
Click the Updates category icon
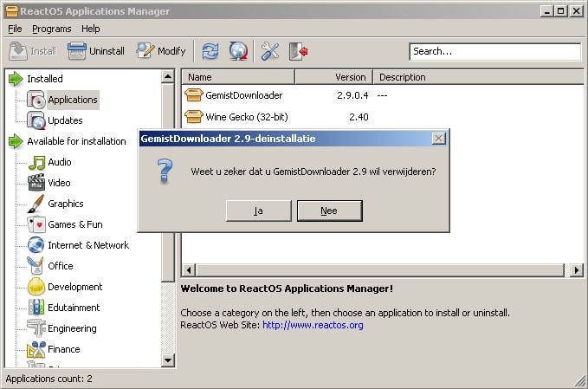tap(36, 120)
